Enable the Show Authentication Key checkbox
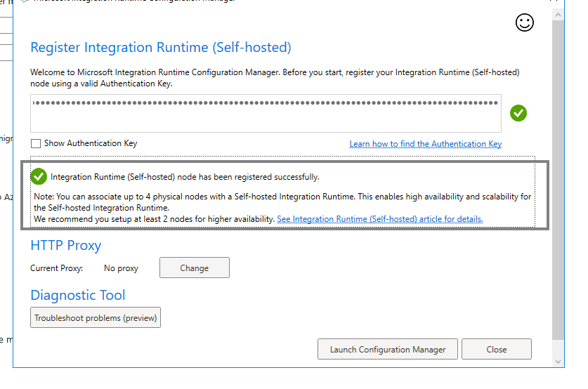This screenshot has width=588, height=389. click(36, 143)
